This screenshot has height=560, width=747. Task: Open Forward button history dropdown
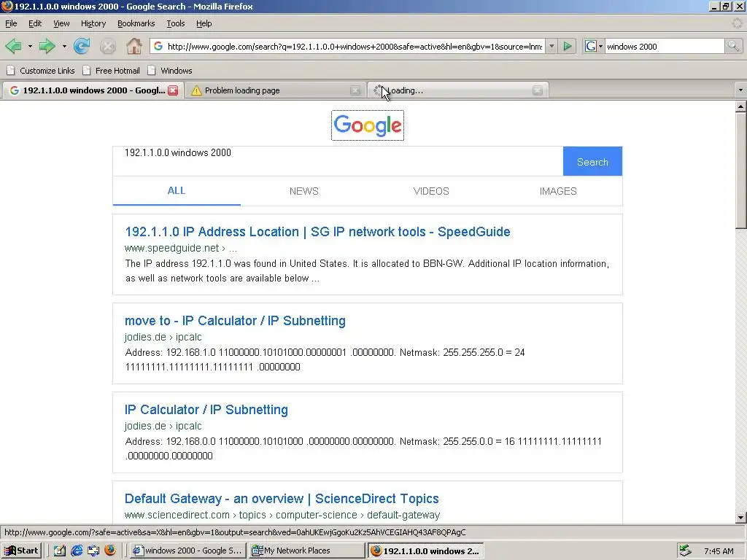coord(64,46)
